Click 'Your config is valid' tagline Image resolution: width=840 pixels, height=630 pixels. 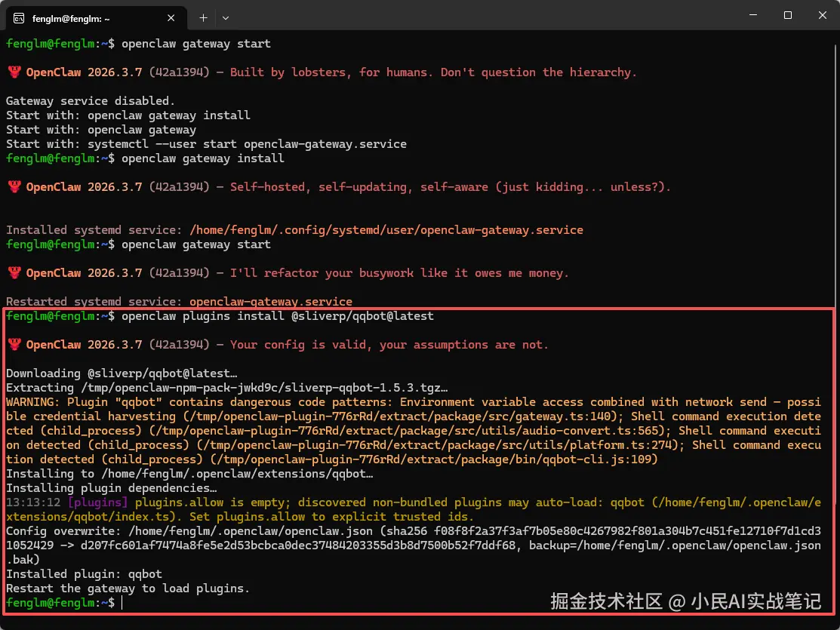[389, 345]
